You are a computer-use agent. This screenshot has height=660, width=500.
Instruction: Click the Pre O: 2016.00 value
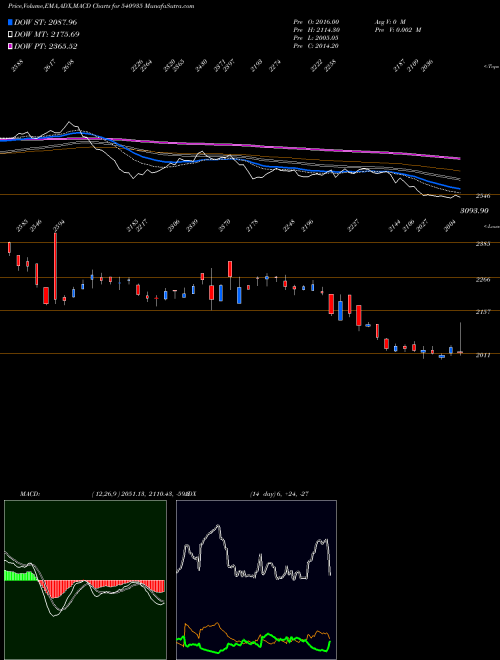tap(316, 21)
